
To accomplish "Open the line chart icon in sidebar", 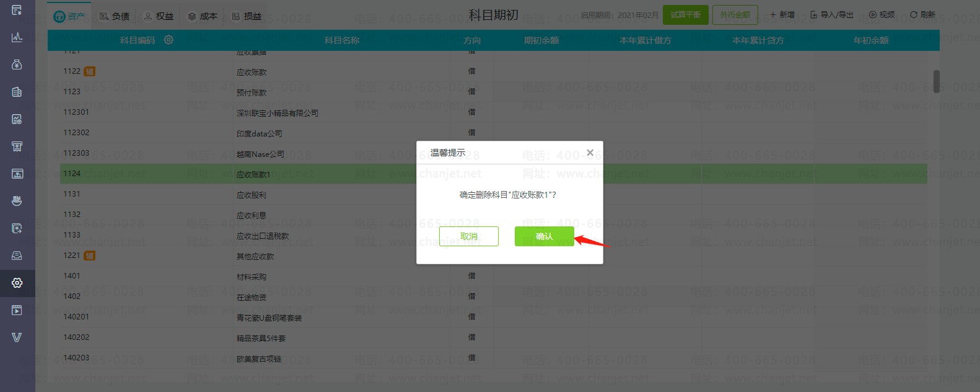I will coord(17,37).
